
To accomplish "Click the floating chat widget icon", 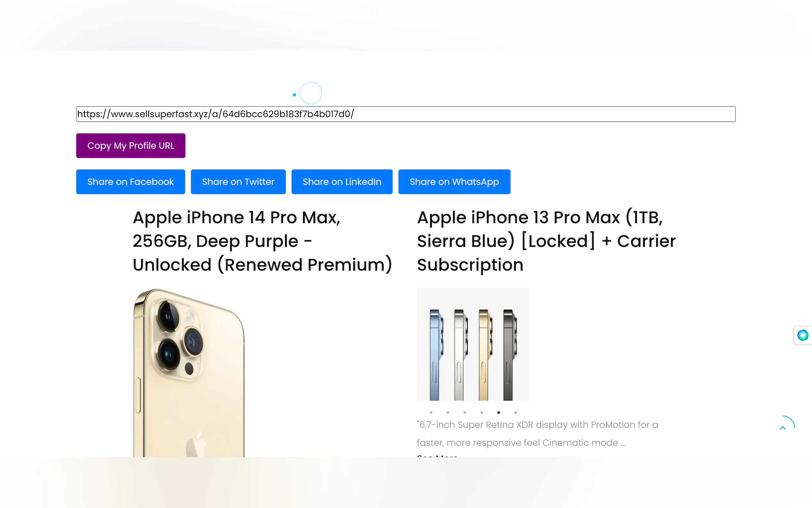I will (x=803, y=335).
